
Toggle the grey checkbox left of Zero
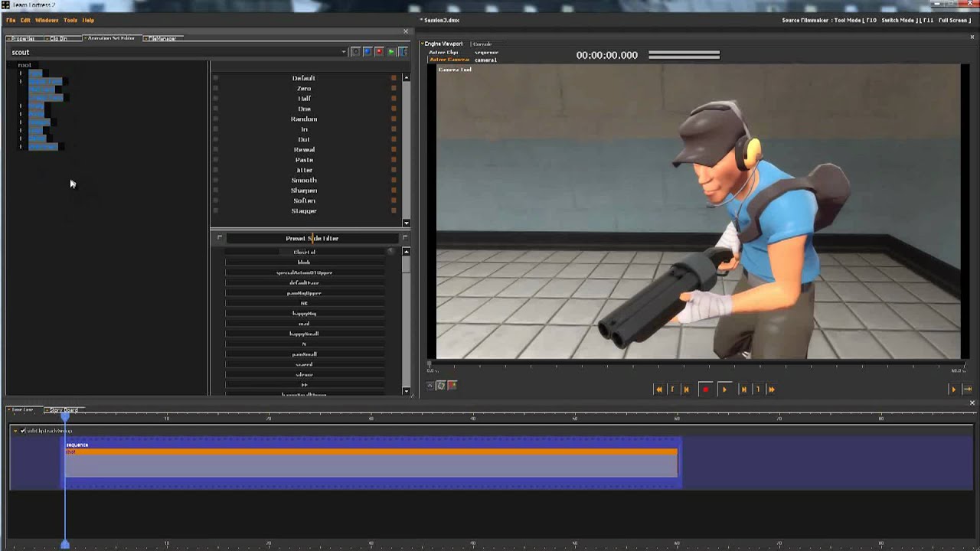tap(215, 88)
